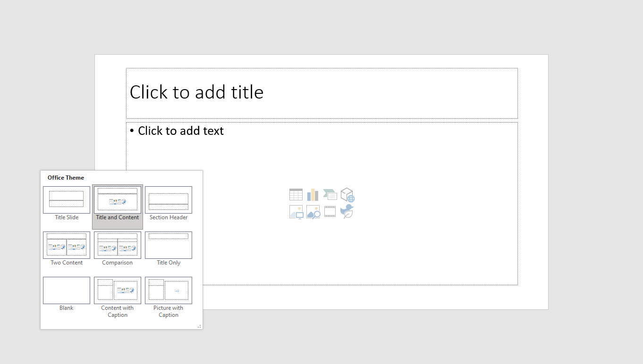Viewport: 643px width, 364px height.
Task: Click the Insert Icons duck-and-leaf icon
Action: pos(347,212)
